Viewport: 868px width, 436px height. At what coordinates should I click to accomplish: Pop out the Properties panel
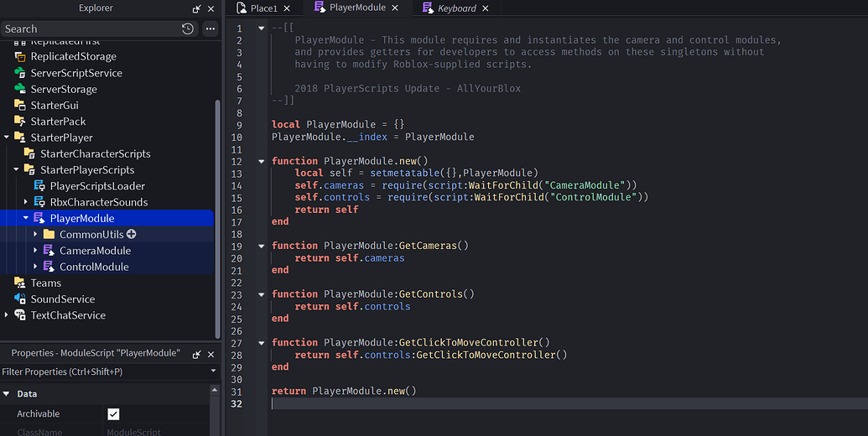point(196,354)
